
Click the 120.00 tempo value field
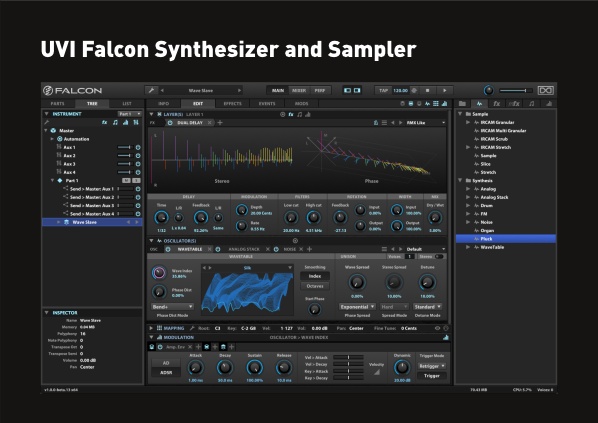(x=400, y=90)
